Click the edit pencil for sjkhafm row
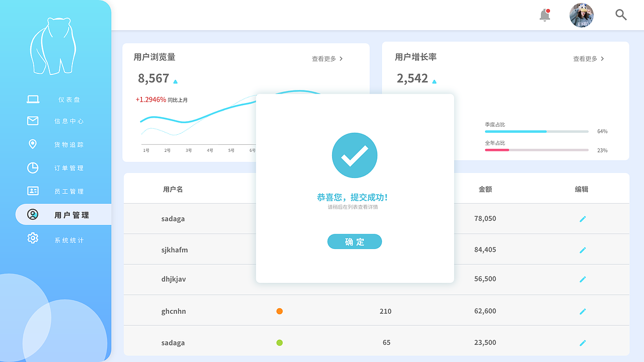 click(x=583, y=250)
